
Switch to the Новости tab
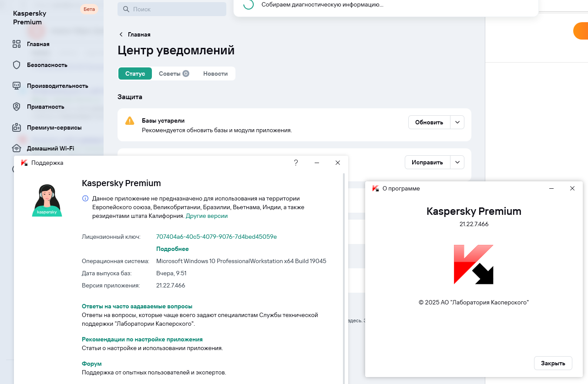pyautogui.click(x=215, y=73)
